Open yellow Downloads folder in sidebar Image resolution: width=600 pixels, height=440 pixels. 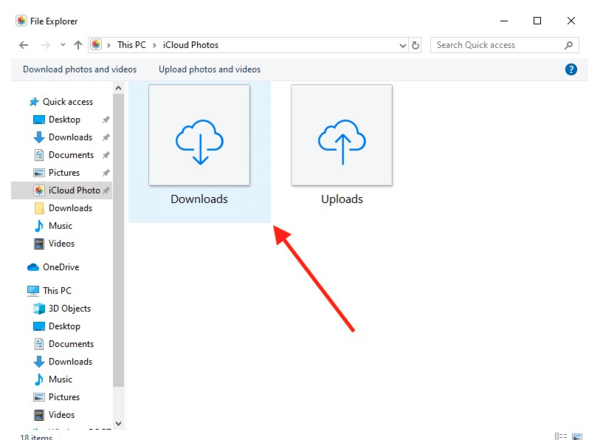70,208
